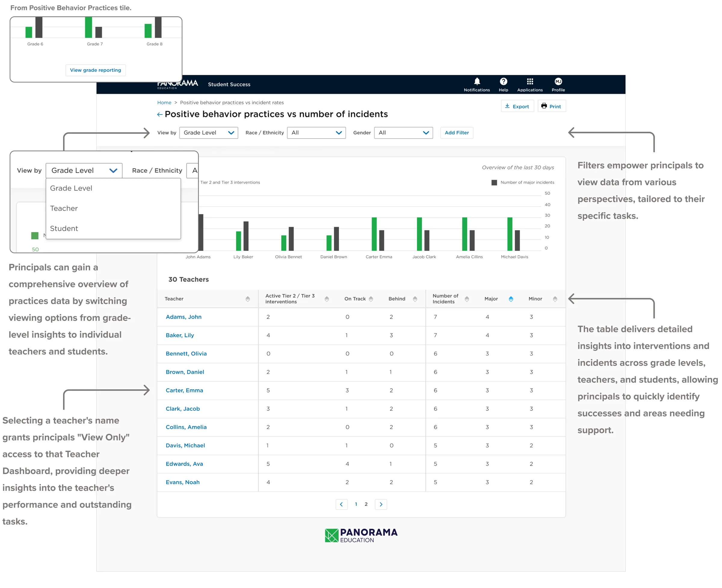Click the gray bar for Lily Baker

pos(246,236)
